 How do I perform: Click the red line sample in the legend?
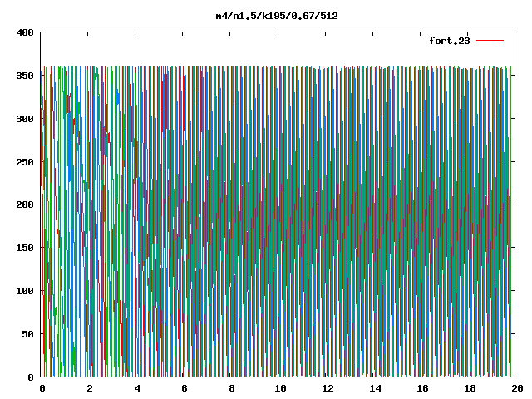[x=490, y=41]
